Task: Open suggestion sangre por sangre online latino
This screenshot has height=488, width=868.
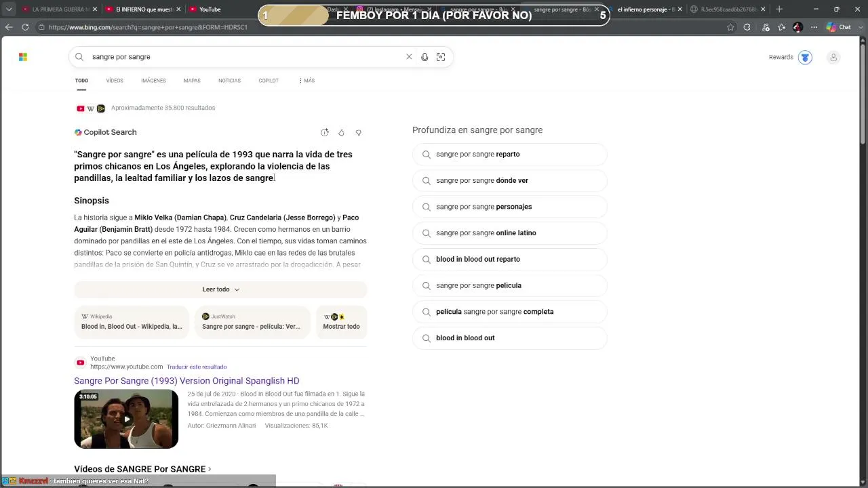Action: (509, 233)
